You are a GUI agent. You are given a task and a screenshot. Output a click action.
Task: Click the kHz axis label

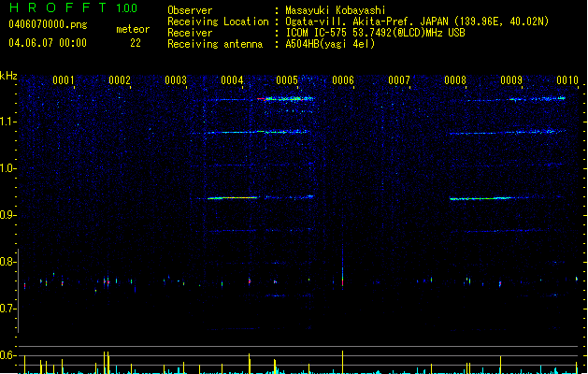(8, 76)
